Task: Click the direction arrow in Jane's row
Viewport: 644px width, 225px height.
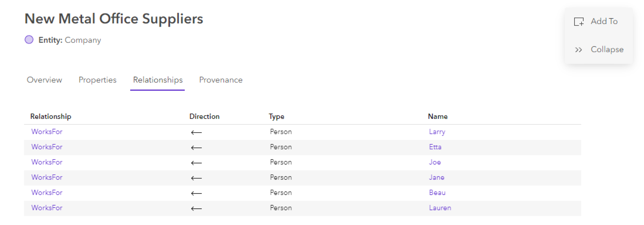Action: click(x=196, y=178)
